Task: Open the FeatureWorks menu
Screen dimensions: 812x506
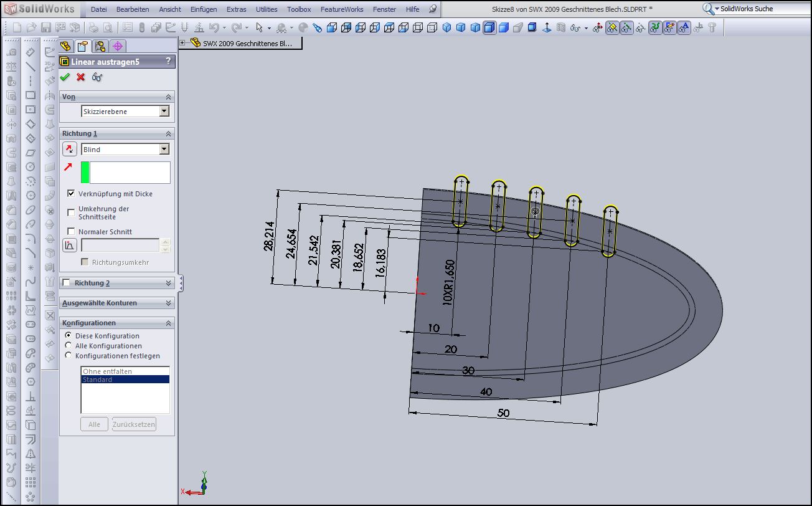Action: coord(341,9)
